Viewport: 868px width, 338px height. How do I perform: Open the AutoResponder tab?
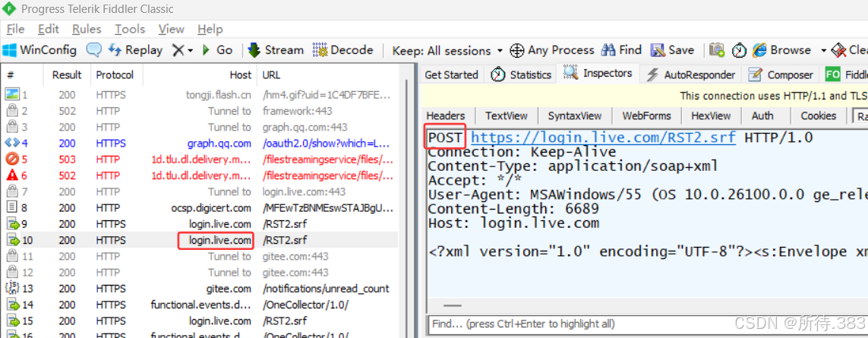pos(690,74)
